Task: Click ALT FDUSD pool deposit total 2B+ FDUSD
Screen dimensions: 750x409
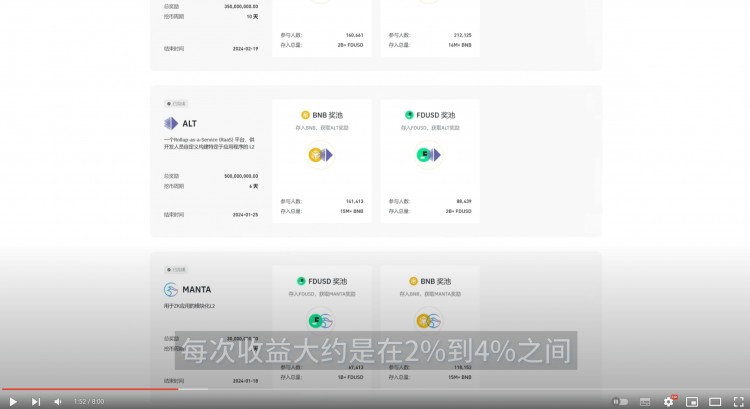Action: coord(458,211)
